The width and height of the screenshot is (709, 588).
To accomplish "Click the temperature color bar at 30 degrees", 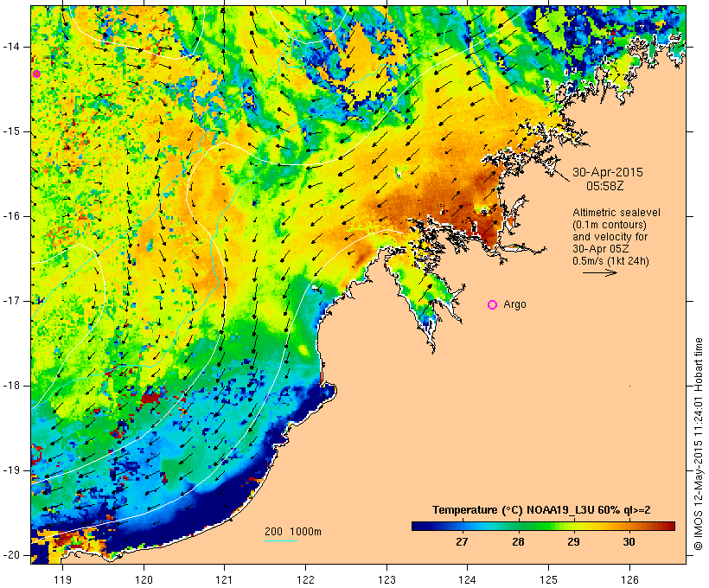I will click(629, 526).
